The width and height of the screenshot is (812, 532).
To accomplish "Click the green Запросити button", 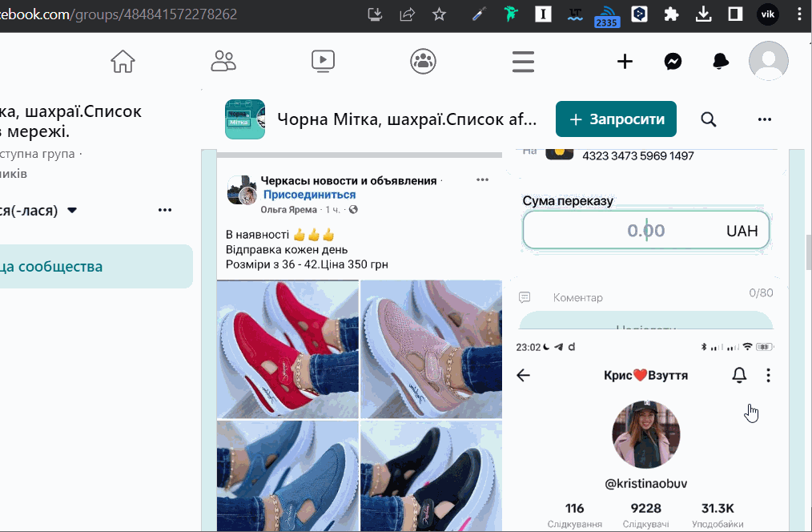I will 615,119.
